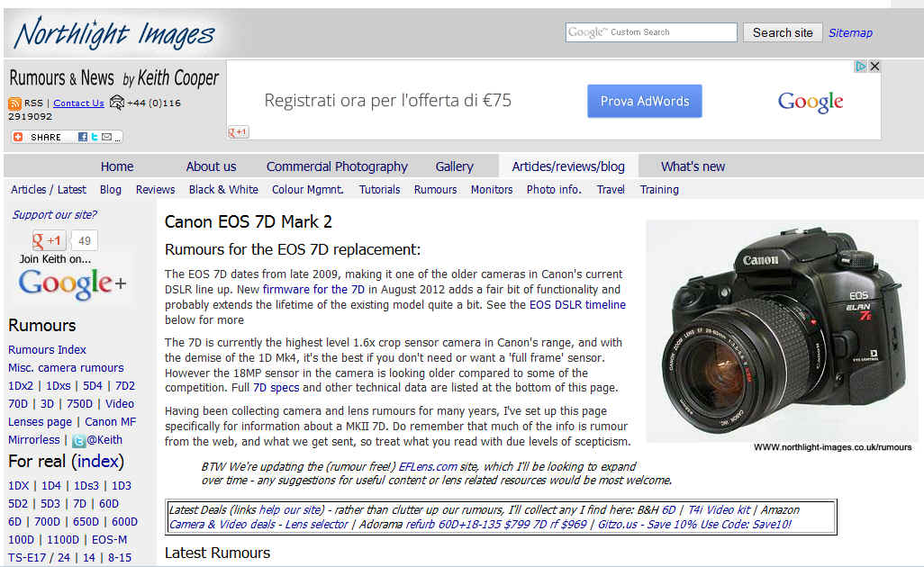Open the Black & White submenu item
Viewport: 924px width, 567px height.
point(223,190)
